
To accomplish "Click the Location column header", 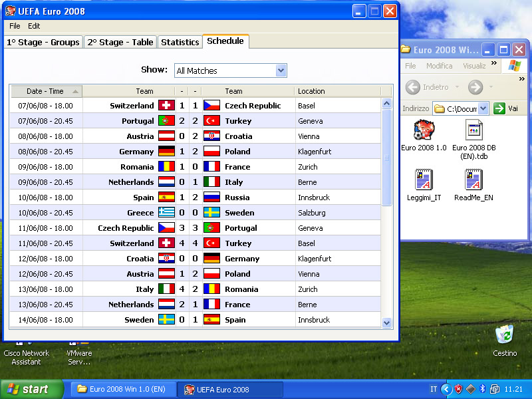I will click(338, 91).
